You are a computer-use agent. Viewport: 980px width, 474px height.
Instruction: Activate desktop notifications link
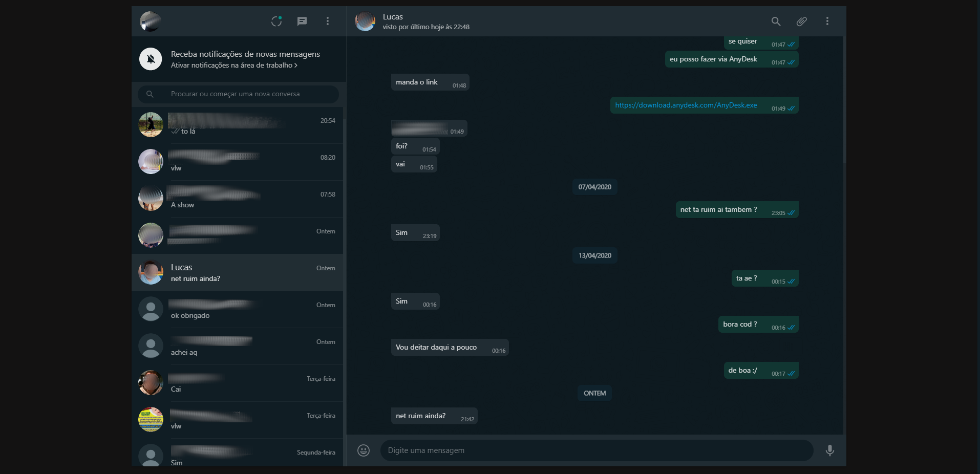[234, 66]
